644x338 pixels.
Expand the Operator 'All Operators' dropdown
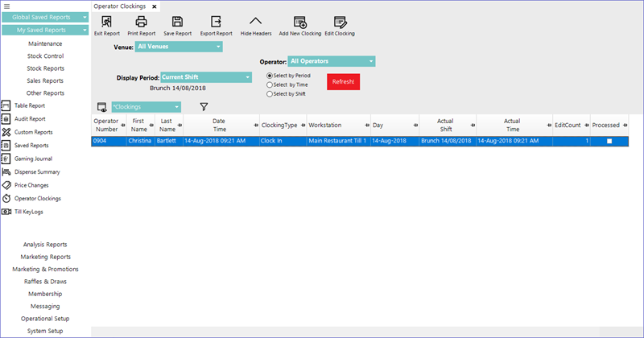(x=331, y=60)
